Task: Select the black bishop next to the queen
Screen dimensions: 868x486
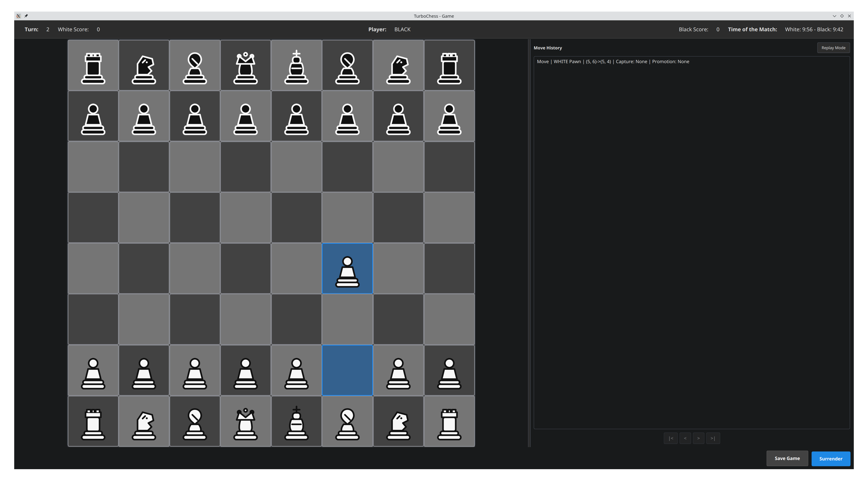Action: [195, 65]
